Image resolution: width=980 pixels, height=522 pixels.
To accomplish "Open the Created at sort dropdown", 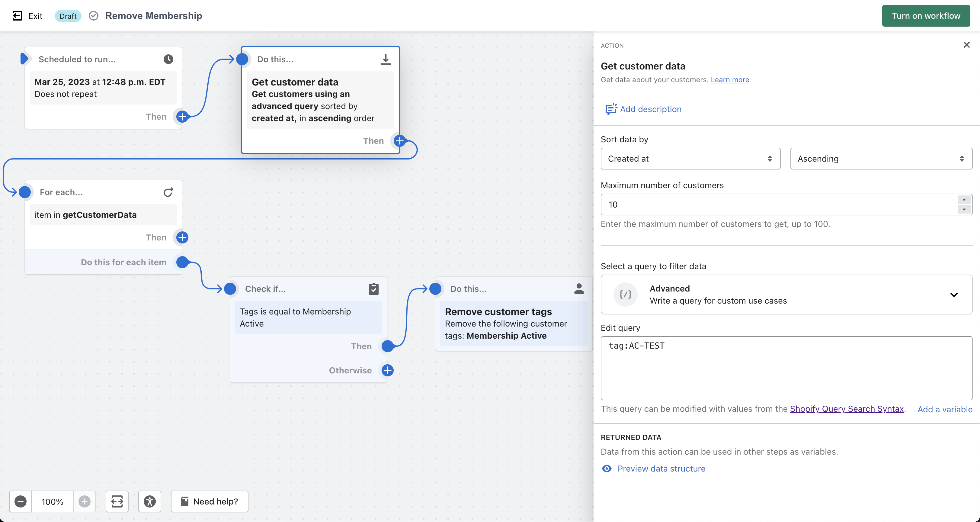I will (x=690, y=158).
